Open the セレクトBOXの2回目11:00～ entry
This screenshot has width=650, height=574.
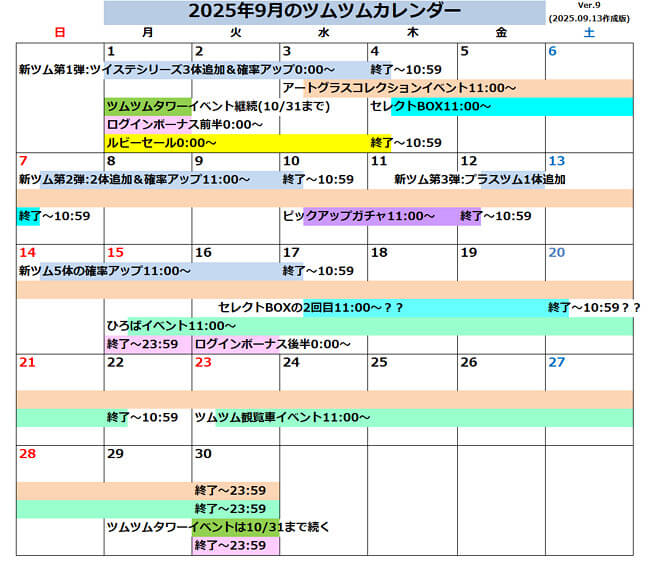pyautogui.click(x=311, y=308)
